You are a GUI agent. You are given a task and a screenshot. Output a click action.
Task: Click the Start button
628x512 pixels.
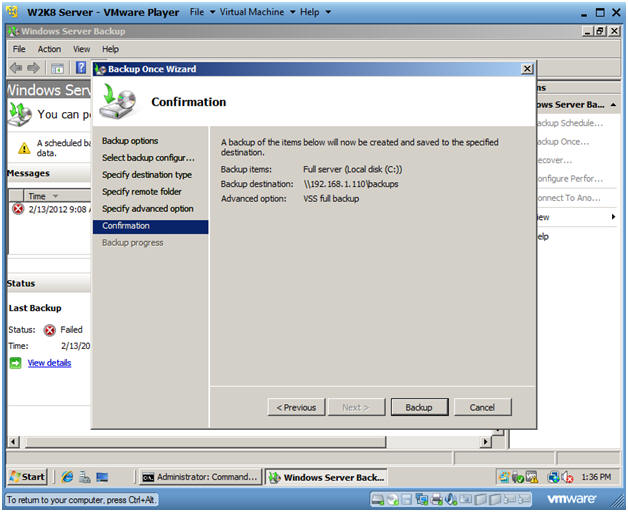[x=28, y=477]
